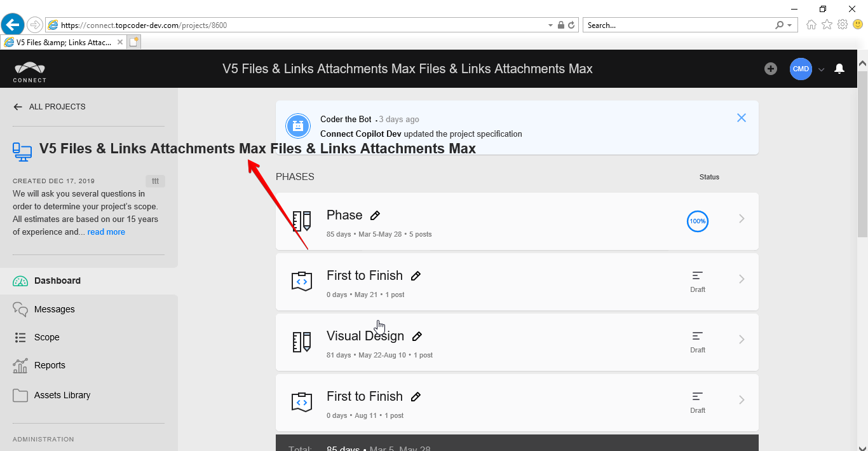Viewport: 868px width, 451px height.
Task: Click the plus new project icon
Action: point(771,69)
